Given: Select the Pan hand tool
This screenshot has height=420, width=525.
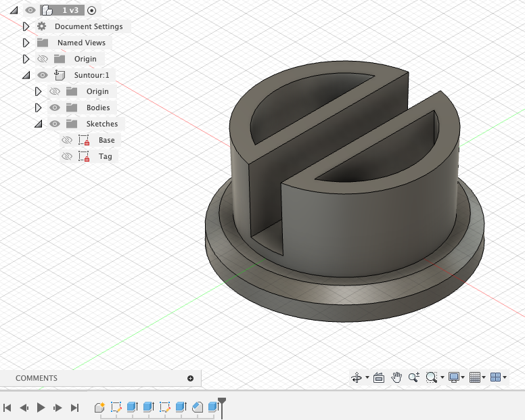Looking at the screenshot, I should (396, 377).
